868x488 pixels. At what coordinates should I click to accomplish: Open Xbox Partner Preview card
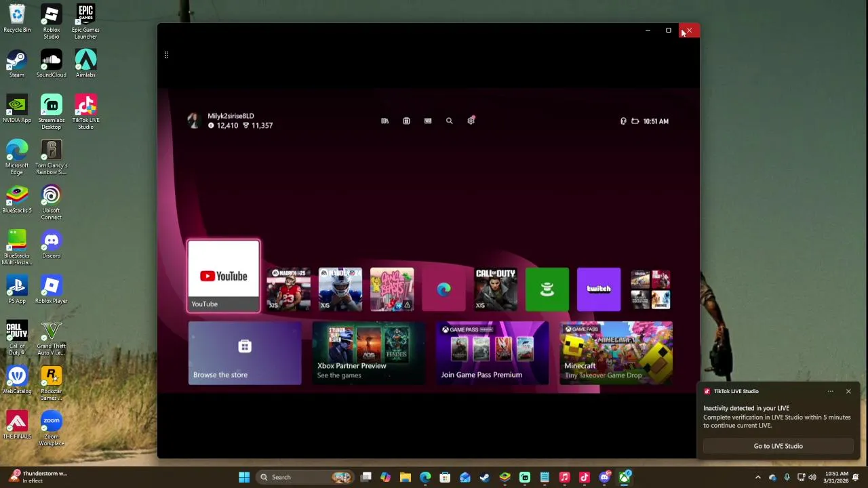(x=369, y=353)
